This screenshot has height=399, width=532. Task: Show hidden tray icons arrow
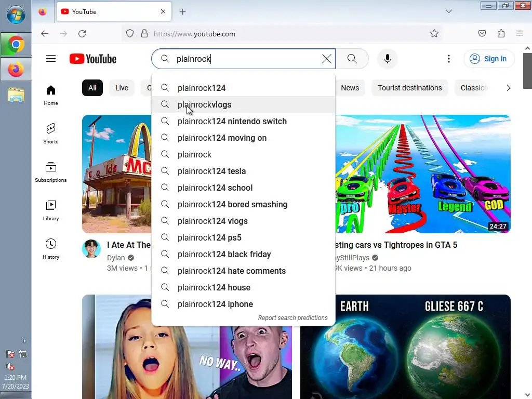tap(24, 341)
